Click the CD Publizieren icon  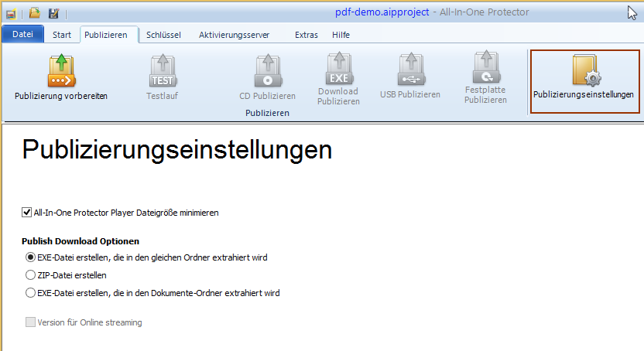(267, 71)
